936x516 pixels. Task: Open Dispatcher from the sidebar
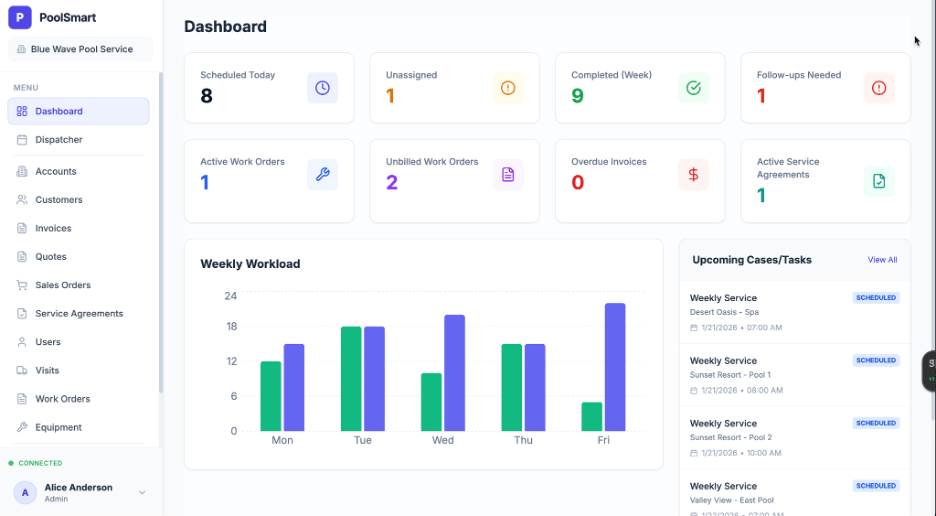coord(58,140)
